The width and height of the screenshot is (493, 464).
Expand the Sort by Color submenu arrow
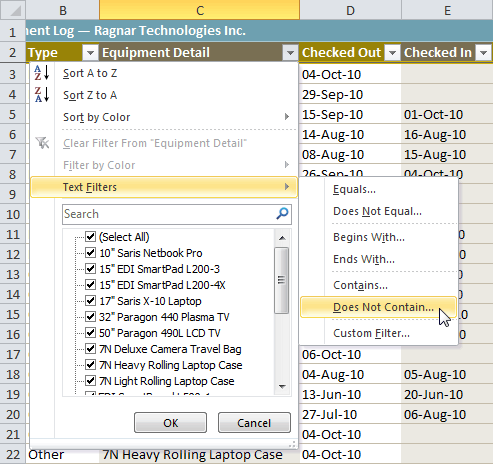(x=287, y=117)
